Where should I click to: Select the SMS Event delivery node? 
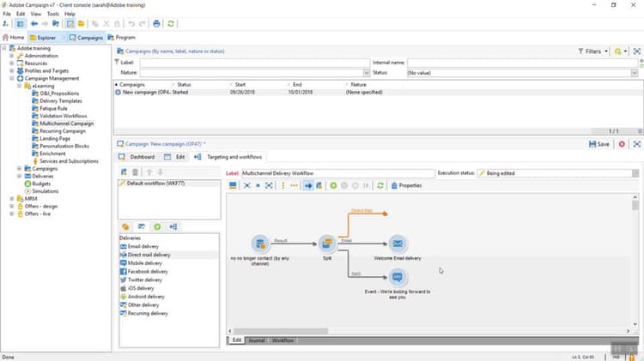398,277
